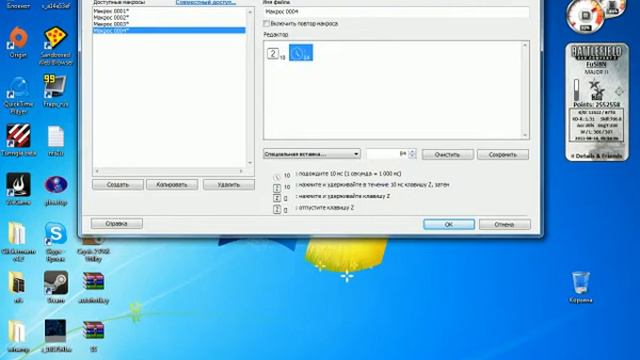Open the flame-logo shortcut on the desktop
This screenshot has height=360, width=640.
pyautogui.click(x=18, y=189)
